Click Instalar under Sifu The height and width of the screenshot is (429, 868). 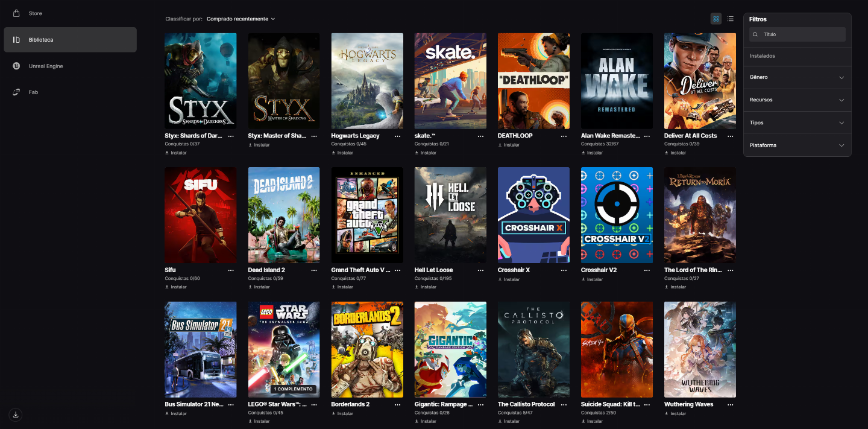[176, 287]
